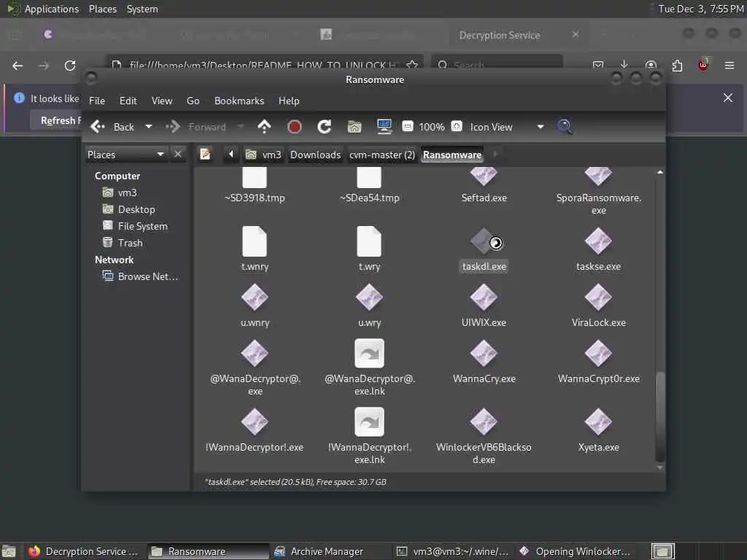
Task: Click the browser reload button
Action: 70,65
